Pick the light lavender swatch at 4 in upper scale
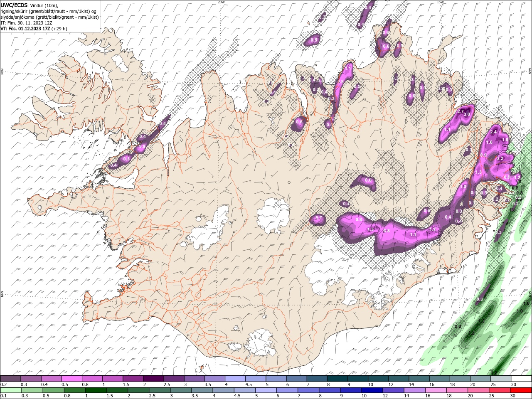This screenshot has height=399, width=532. click(x=235, y=379)
